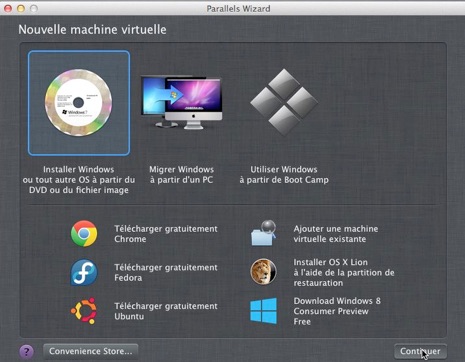Click the existing virtual machine folder icon

pyautogui.click(x=264, y=233)
